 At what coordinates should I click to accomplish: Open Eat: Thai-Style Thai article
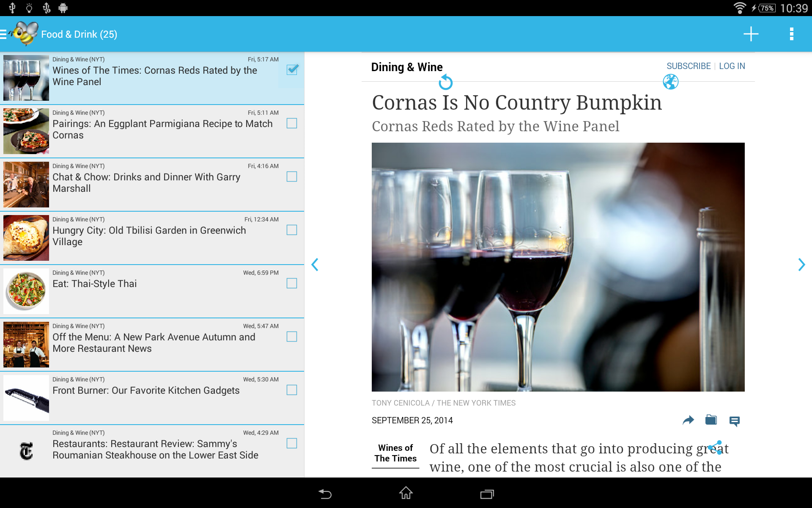tap(152, 291)
